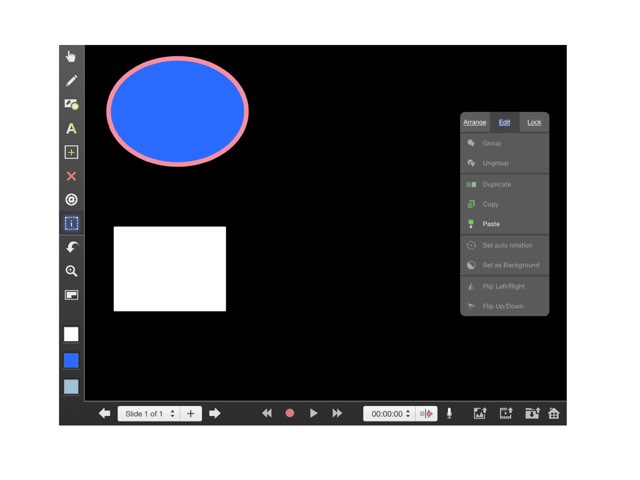
Task: Click the blue ellipse on canvas
Action: tap(178, 111)
